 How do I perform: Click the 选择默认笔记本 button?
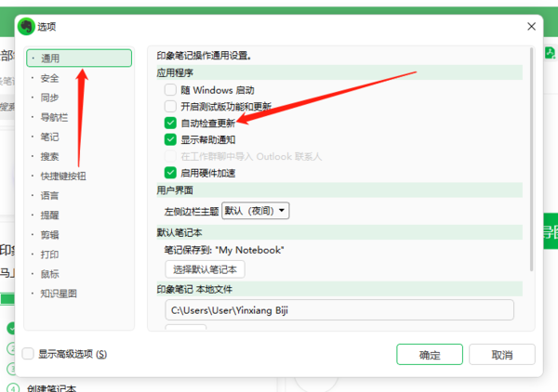click(x=205, y=270)
